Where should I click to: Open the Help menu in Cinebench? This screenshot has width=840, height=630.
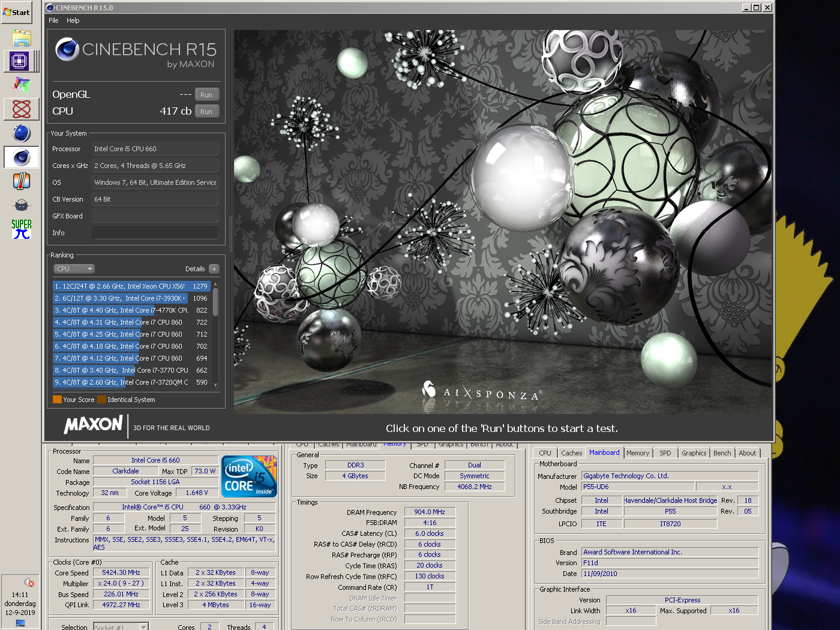pyautogui.click(x=73, y=20)
